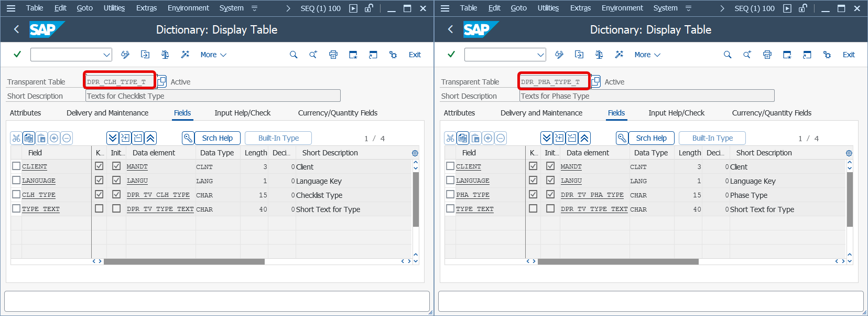Click the collapse all icon above the Checklist Type fields
This screenshot has height=316, width=868.
(150, 138)
